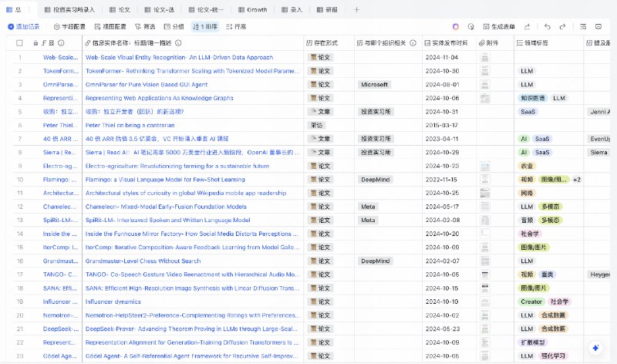Viewport: 617px width, 364px height.
Task: Open the 筛选 filter options
Action: 145,27
